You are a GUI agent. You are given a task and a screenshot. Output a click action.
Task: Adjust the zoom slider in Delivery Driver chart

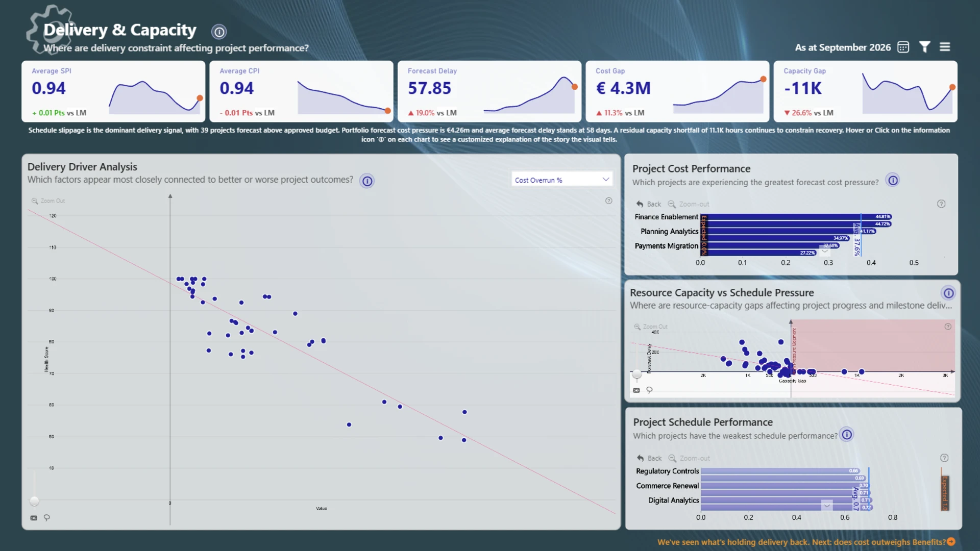pyautogui.click(x=34, y=501)
